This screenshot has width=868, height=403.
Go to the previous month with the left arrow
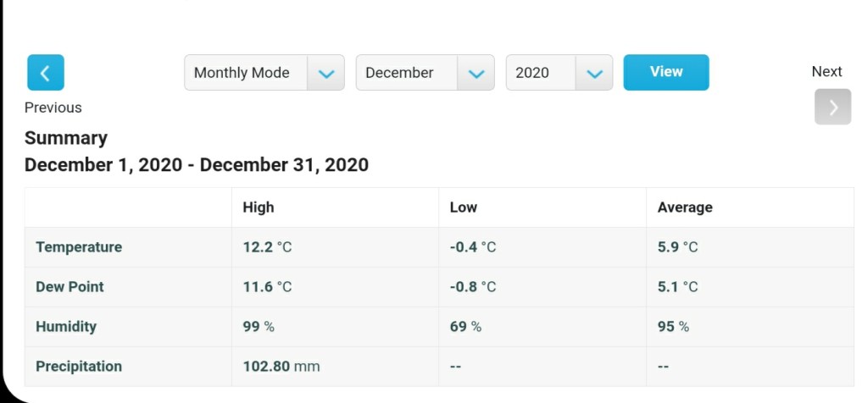[46, 73]
